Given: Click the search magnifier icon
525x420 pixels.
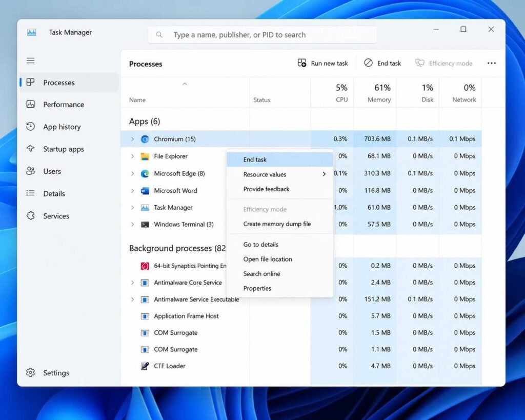Looking at the screenshot, I should pos(159,35).
